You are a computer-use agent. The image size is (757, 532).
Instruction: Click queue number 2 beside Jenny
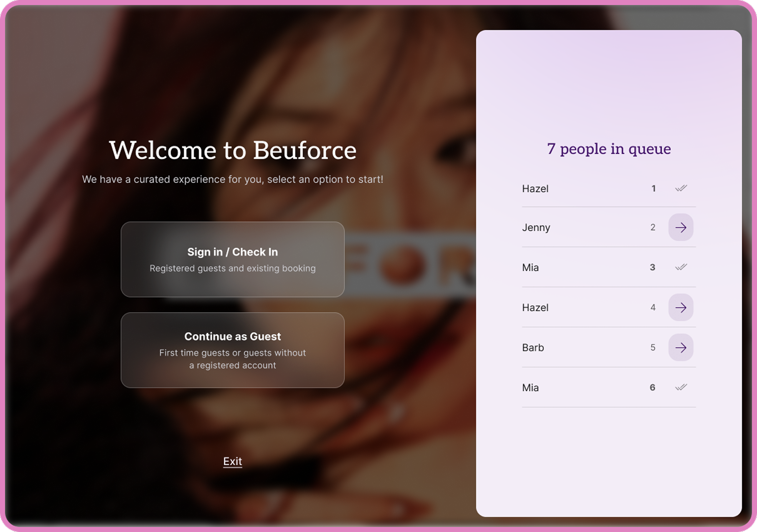tap(653, 227)
